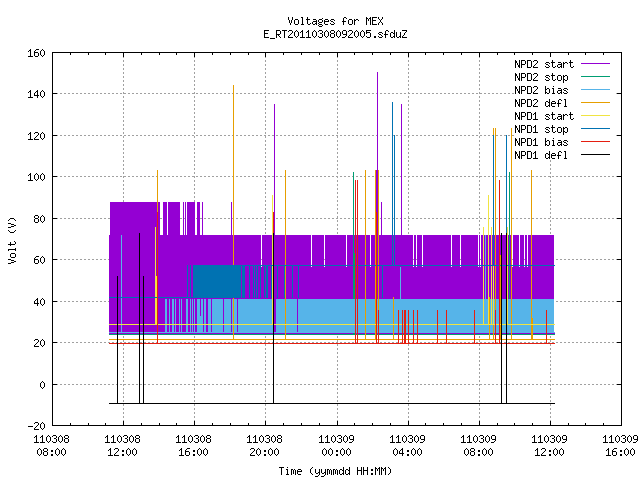Select the NPD2 start legend label

tap(544, 64)
